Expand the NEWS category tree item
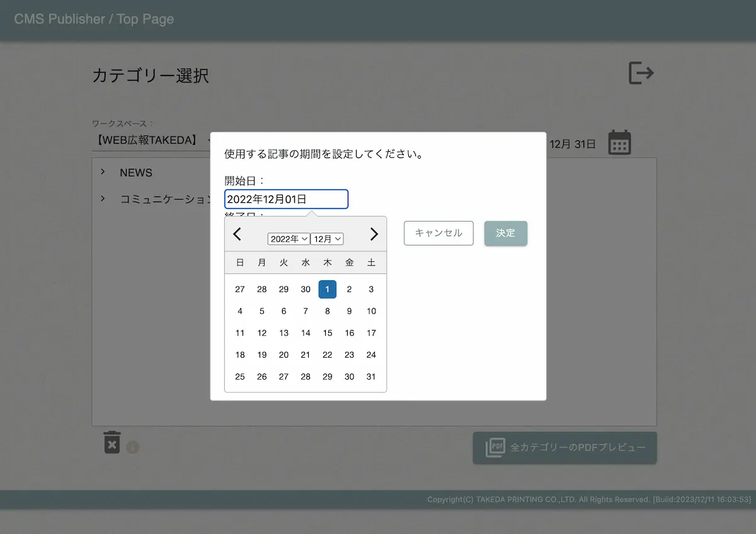Image resolution: width=756 pixels, height=534 pixels. [x=103, y=172]
